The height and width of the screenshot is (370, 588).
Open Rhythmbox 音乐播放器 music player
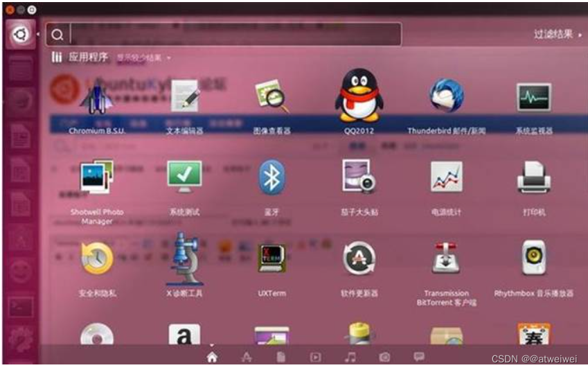533,258
